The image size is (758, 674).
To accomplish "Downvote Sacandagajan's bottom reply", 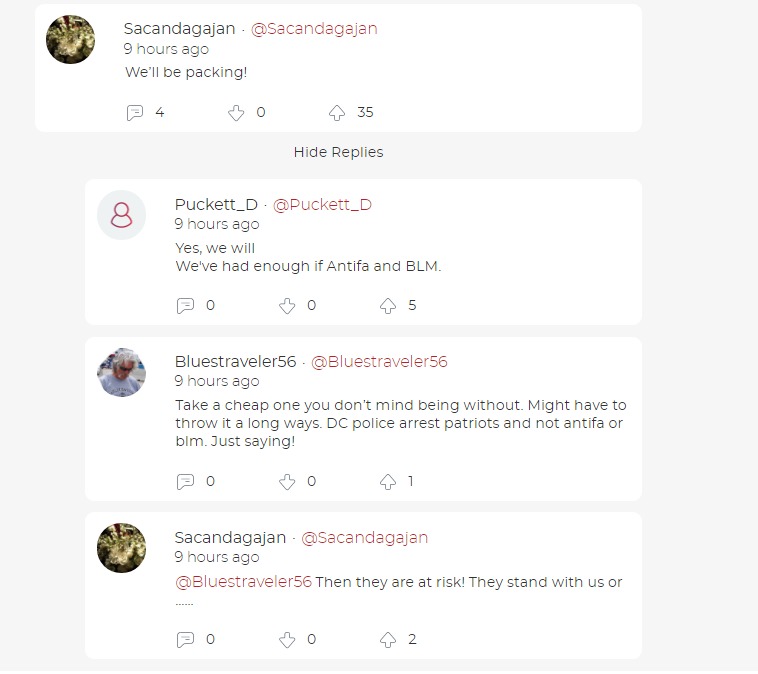I will (x=287, y=640).
